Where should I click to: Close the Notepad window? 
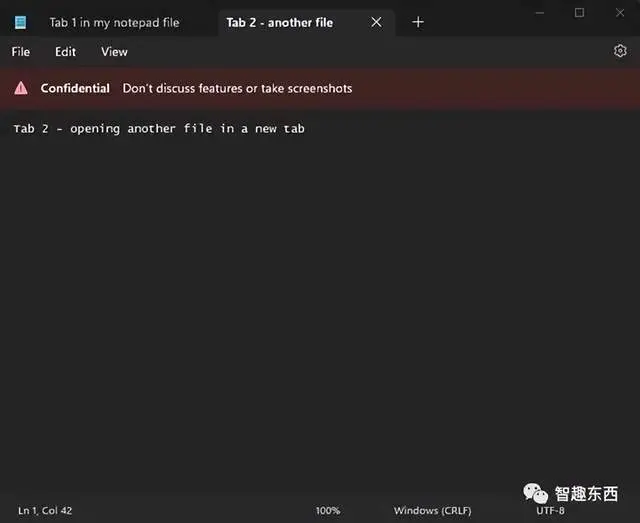coord(620,13)
